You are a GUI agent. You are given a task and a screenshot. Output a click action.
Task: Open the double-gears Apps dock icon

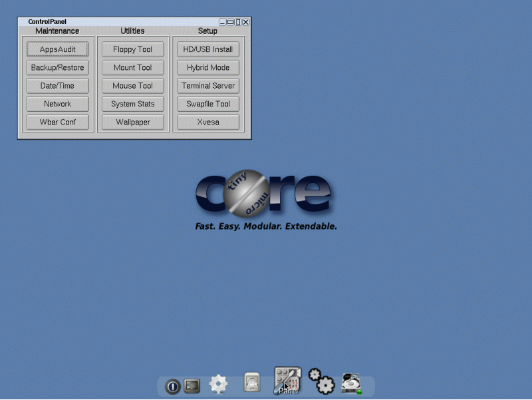pyautogui.click(x=321, y=381)
